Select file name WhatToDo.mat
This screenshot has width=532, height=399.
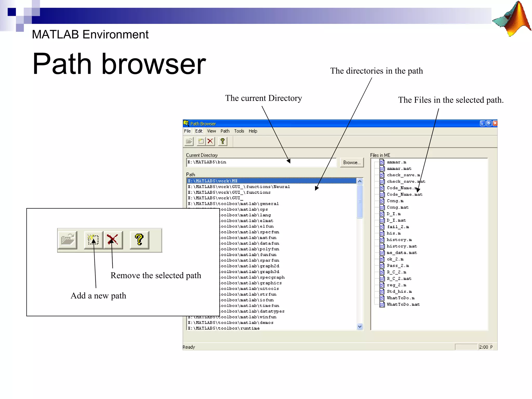click(x=403, y=304)
